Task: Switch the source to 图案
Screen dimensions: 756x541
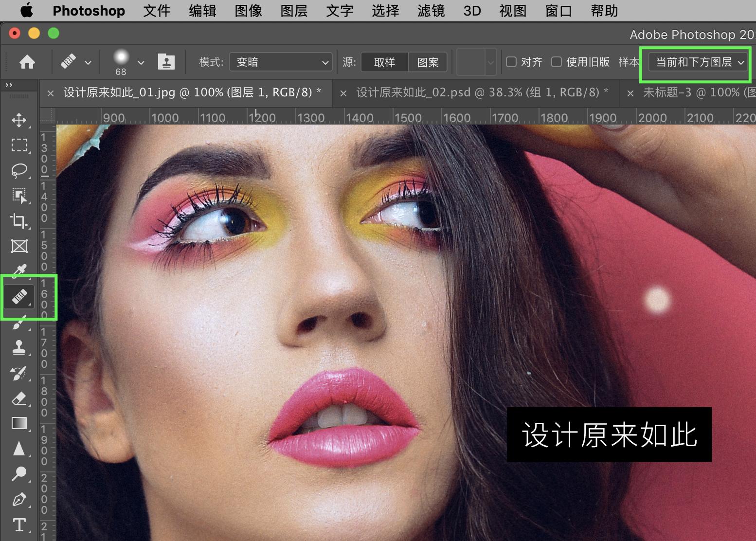Action: (427, 62)
